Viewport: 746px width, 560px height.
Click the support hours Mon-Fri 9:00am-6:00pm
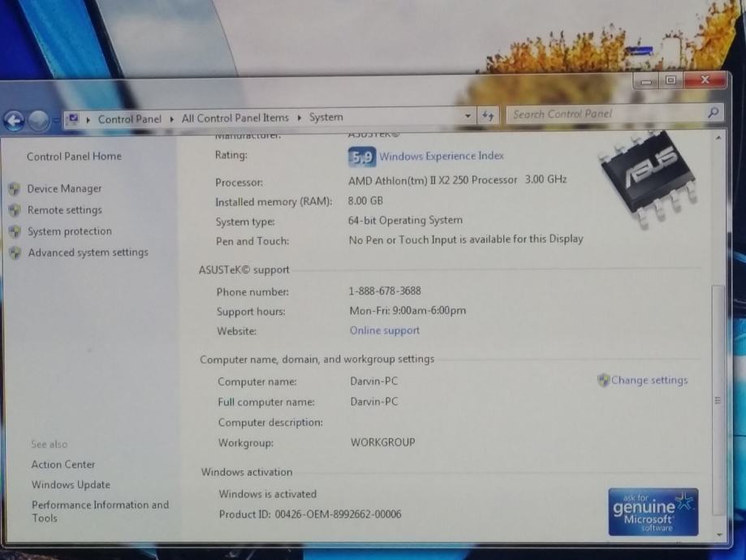pyautogui.click(x=407, y=311)
